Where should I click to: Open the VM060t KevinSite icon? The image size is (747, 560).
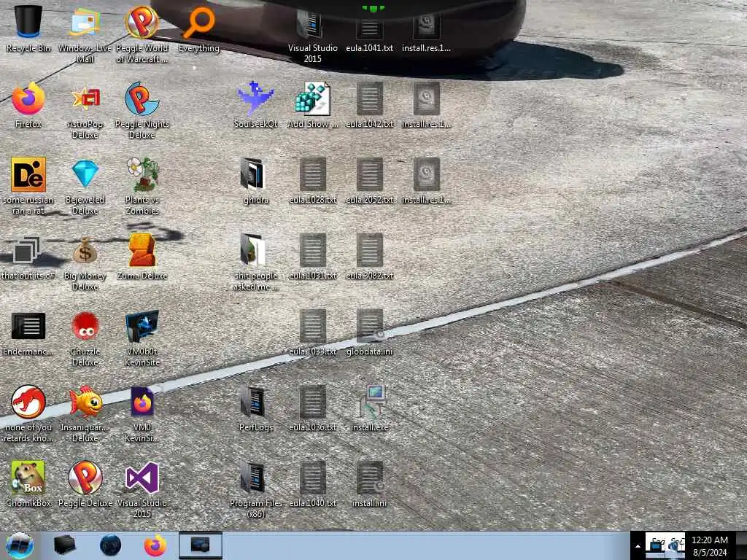(142, 338)
